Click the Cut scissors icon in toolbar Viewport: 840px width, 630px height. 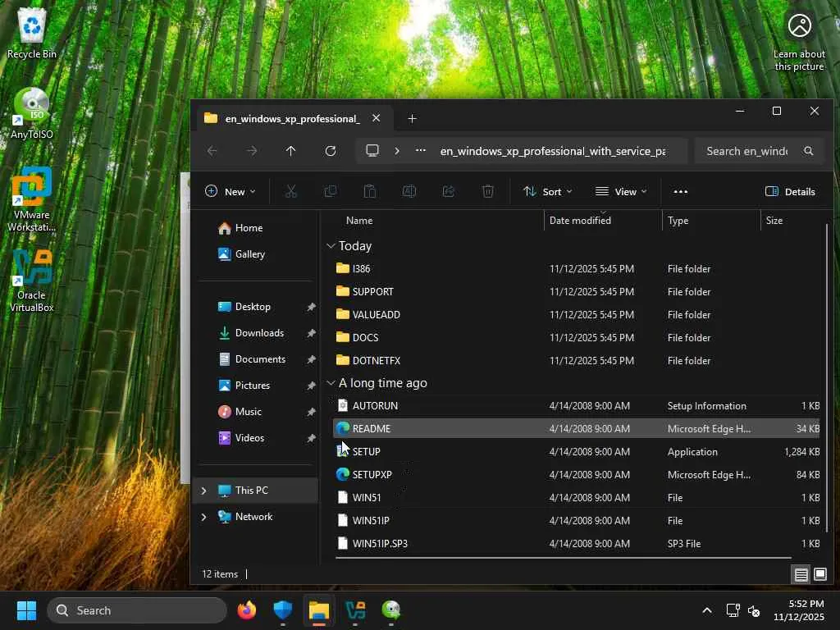click(x=291, y=191)
